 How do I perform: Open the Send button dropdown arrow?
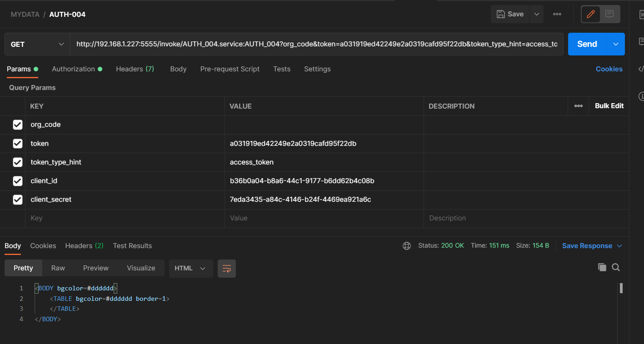615,44
